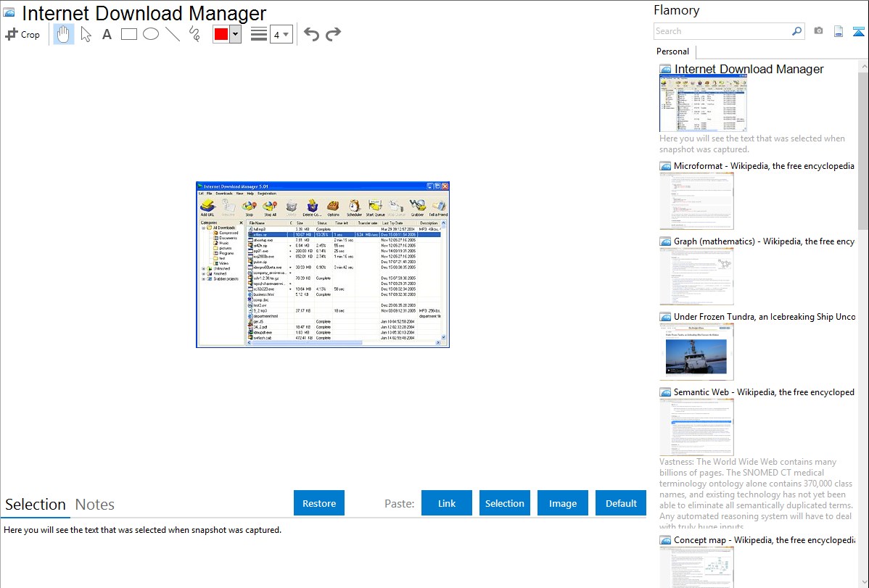Open the Concept map snapshot thumbnail
869x588 pixels.
pos(696,567)
